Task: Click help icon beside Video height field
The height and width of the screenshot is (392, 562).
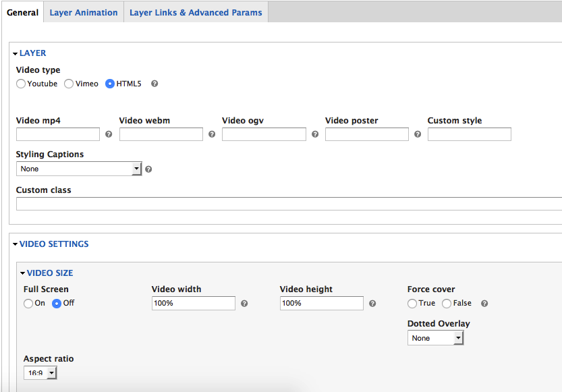Action: tap(372, 304)
